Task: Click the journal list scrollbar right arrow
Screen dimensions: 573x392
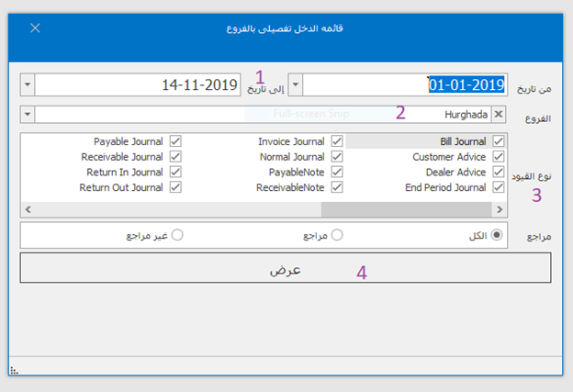Action: (x=500, y=209)
